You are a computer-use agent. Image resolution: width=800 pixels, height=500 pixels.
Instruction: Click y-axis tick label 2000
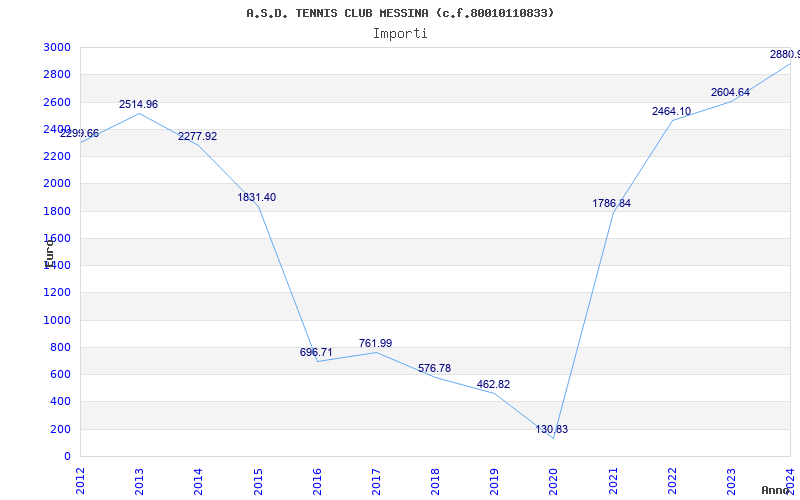coord(57,184)
